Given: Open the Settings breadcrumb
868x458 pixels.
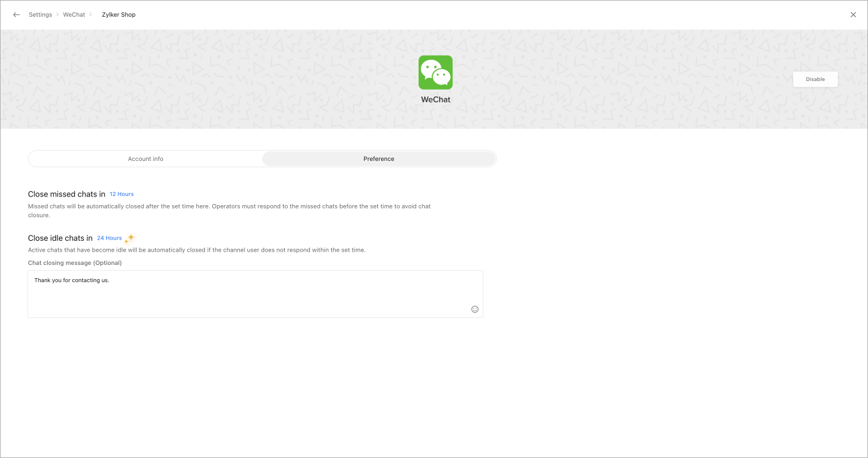Looking at the screenshot, I should click(40, 14).
